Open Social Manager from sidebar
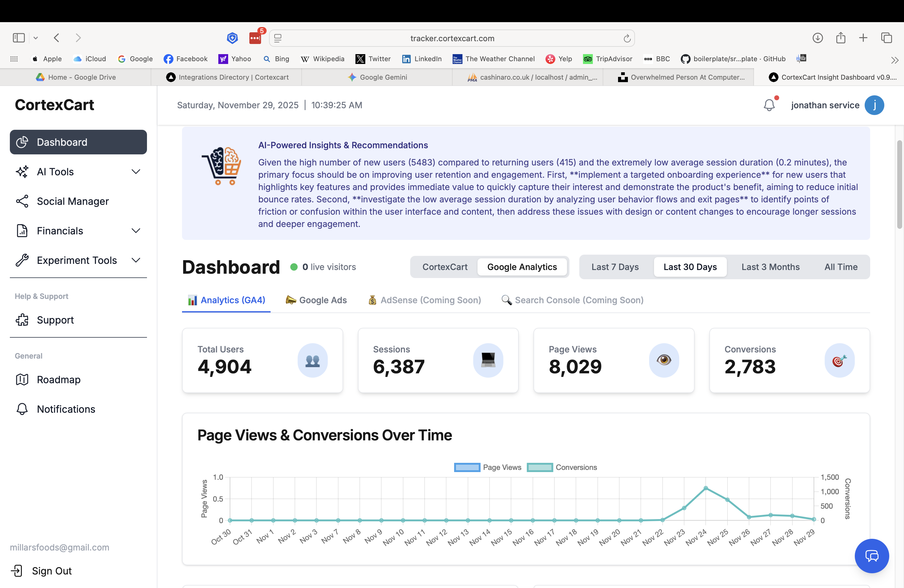Image resolution: width=904 pixels, height=588 pixels. 73,201
